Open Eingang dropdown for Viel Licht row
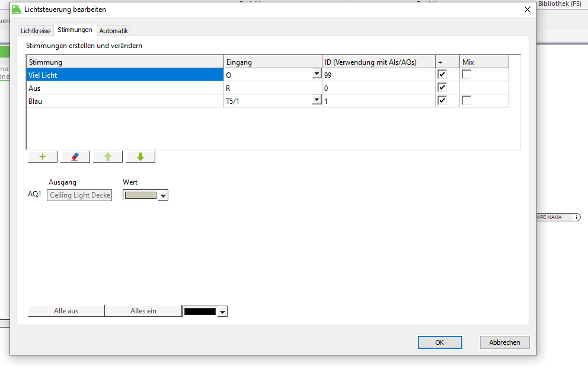The height and width of the screenshot is (378, 588). (317, 74)
